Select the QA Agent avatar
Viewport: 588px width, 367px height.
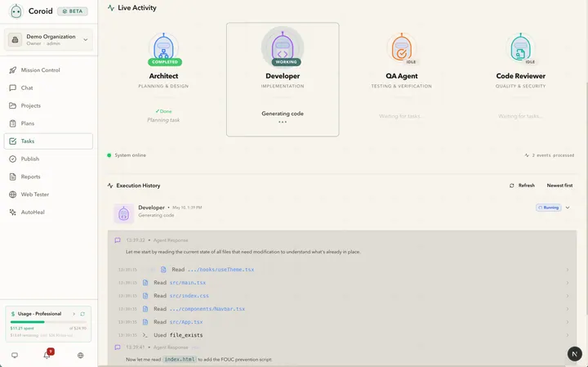(x=402, y=47)
